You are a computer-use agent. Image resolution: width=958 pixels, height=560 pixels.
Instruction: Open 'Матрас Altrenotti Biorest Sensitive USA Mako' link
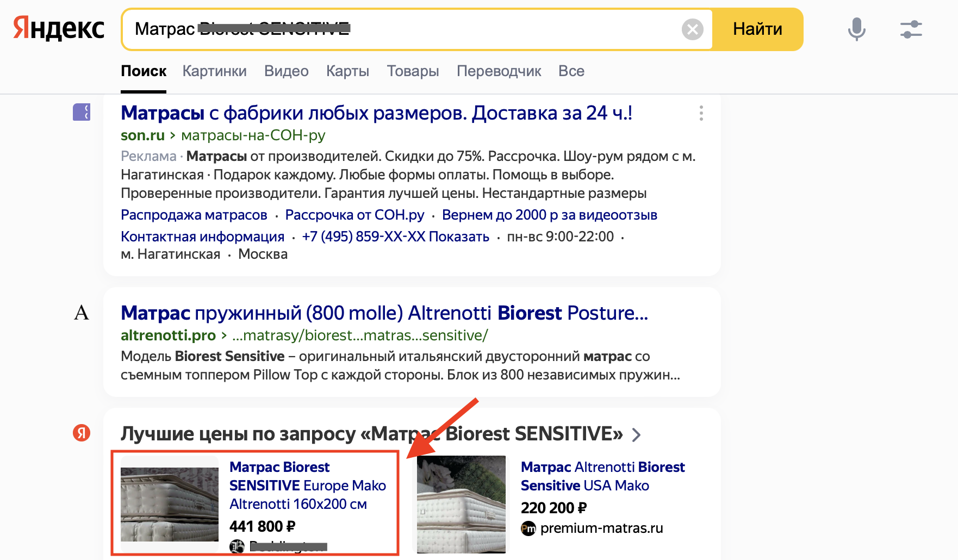point(602,476)
